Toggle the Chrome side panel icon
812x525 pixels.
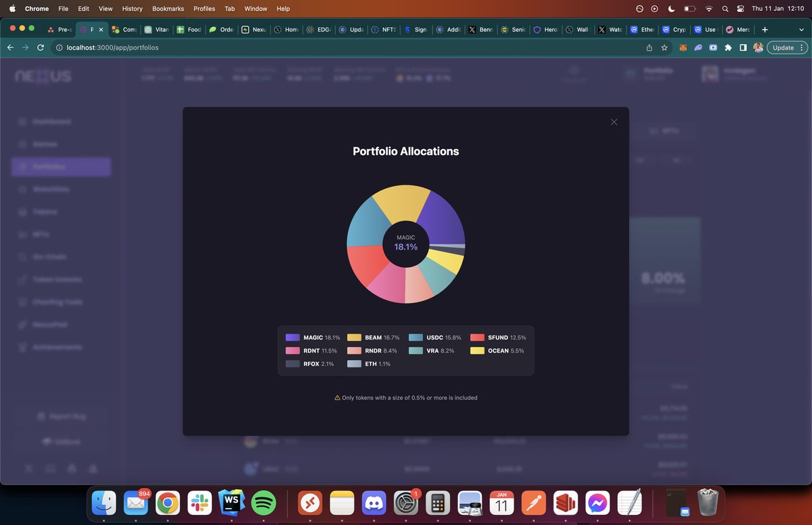point(743,48)
